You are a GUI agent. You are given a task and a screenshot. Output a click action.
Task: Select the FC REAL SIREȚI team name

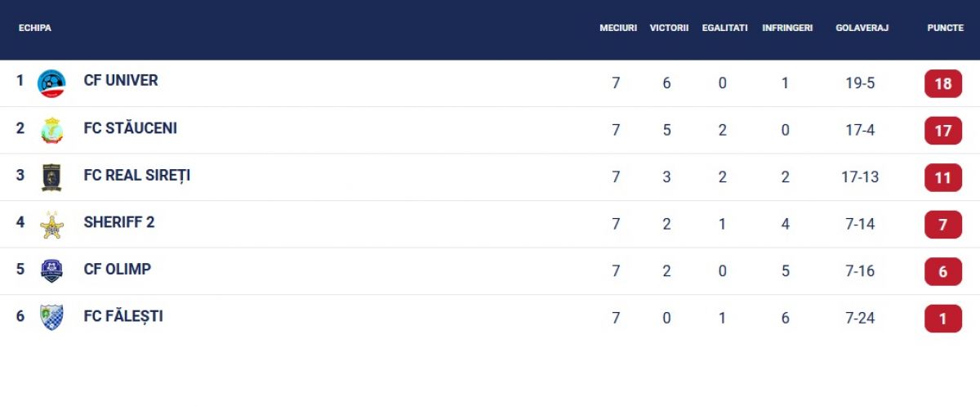click(136, 176)
